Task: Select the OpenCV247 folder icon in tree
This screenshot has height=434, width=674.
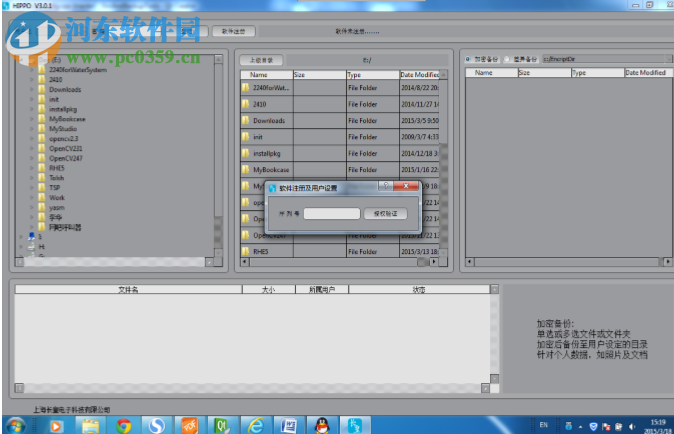Action: pyautogui.click(x=42, y=158)
